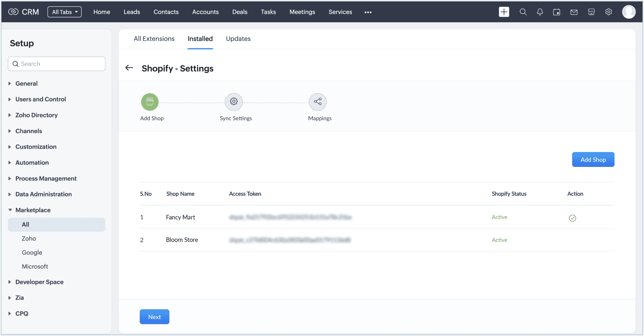
Task: Open the All Tabs dropdown
Action: tap(64, 12)
